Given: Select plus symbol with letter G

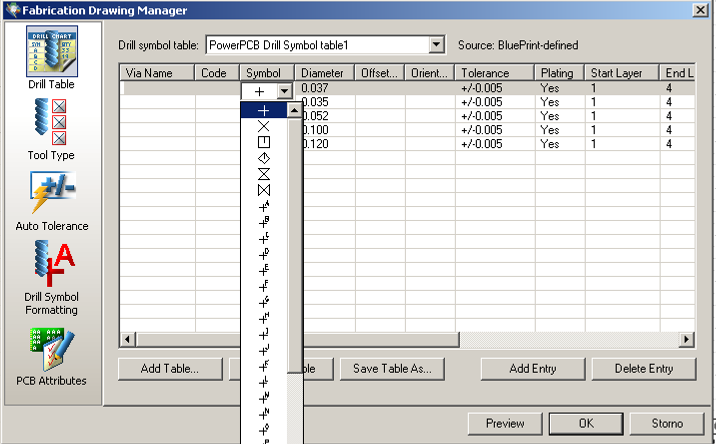Looking at the screenshot, I should [264, 302].
